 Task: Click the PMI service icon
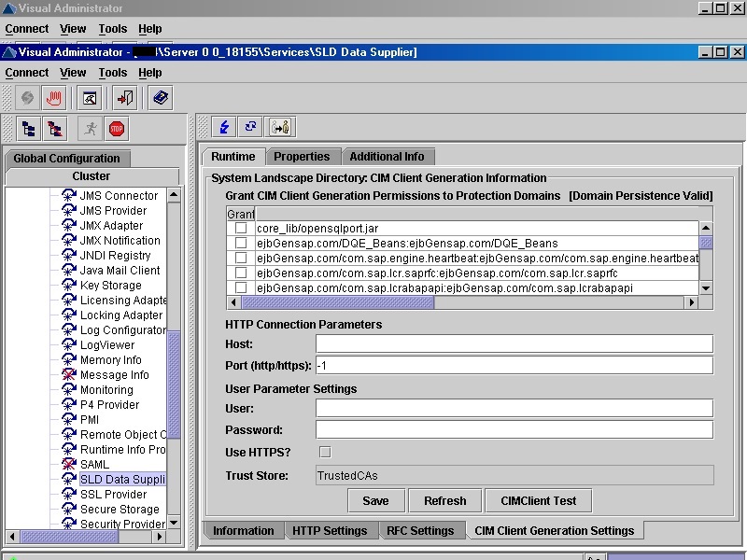pyautogui.click(x=69, y=419)
